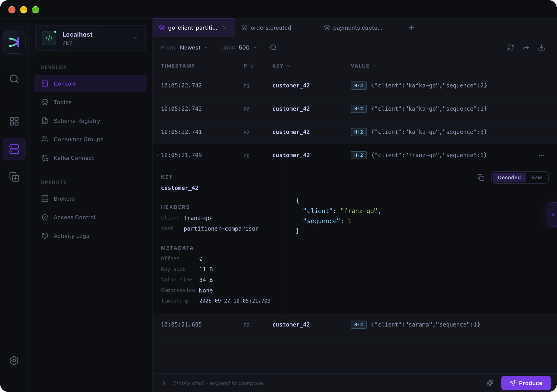The width and height of the screenshot is (557, 392).
Task: Switch to Raw view
Action: (x=537, y=177)
